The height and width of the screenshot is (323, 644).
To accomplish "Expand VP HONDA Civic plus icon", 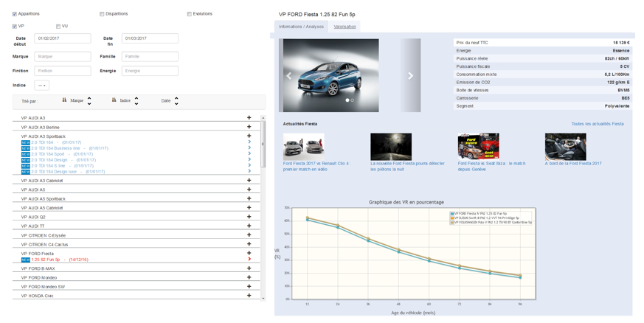I will point(249,296).
